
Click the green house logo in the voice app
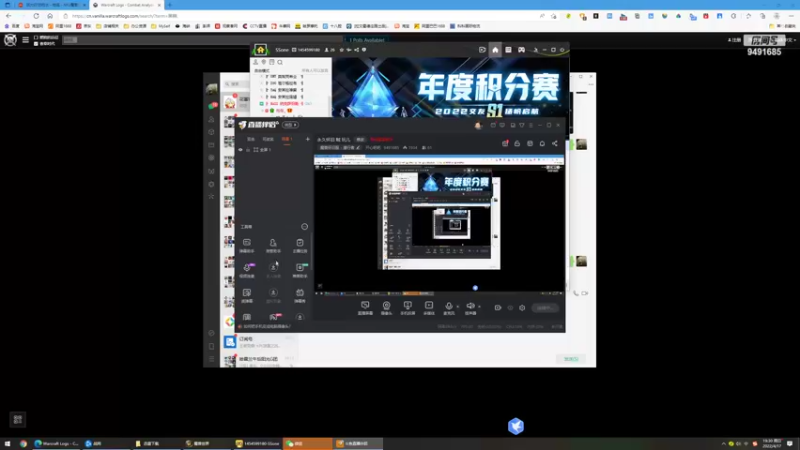pyautogui.click(x=261, y=50)
